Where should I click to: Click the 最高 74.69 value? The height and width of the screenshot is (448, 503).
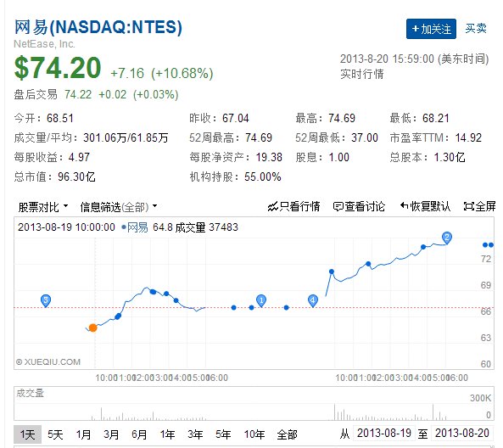342,119
